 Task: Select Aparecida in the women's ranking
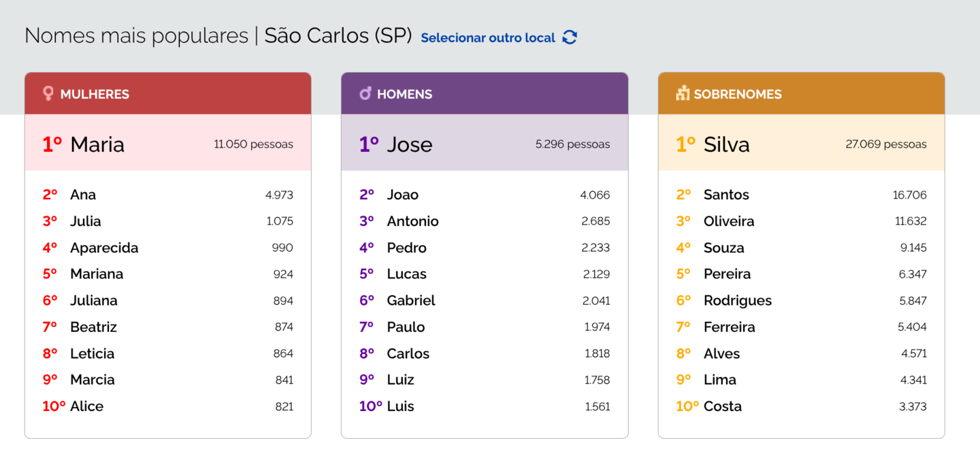(104, 248)
